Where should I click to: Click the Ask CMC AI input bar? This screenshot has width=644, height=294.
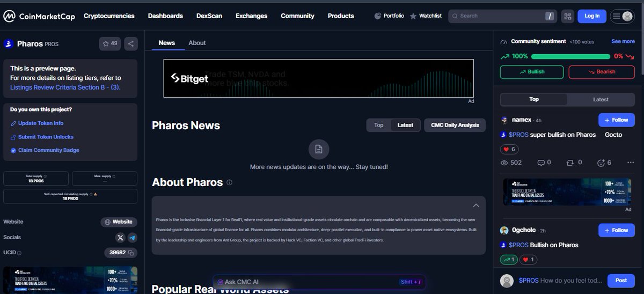click(319, 282)
